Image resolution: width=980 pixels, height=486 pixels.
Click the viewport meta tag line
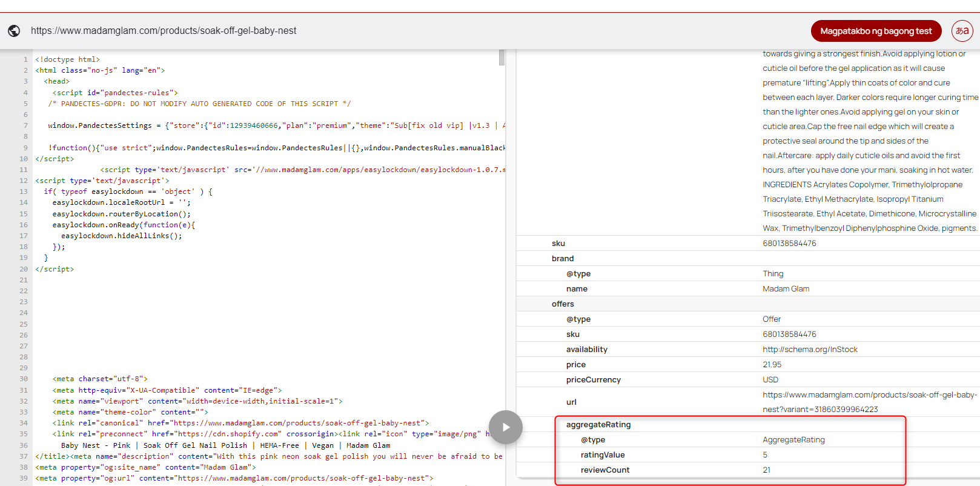pos(197,401)
